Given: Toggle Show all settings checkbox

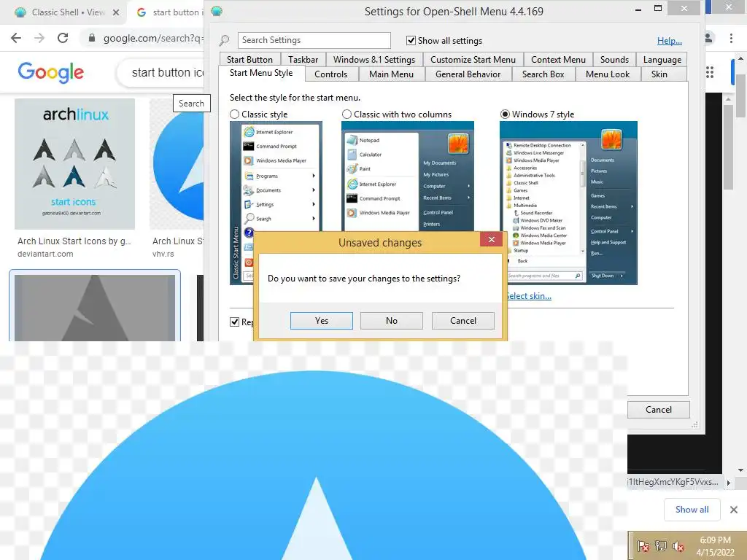Looking at the screenshot, I should click(x=411, y=41).
